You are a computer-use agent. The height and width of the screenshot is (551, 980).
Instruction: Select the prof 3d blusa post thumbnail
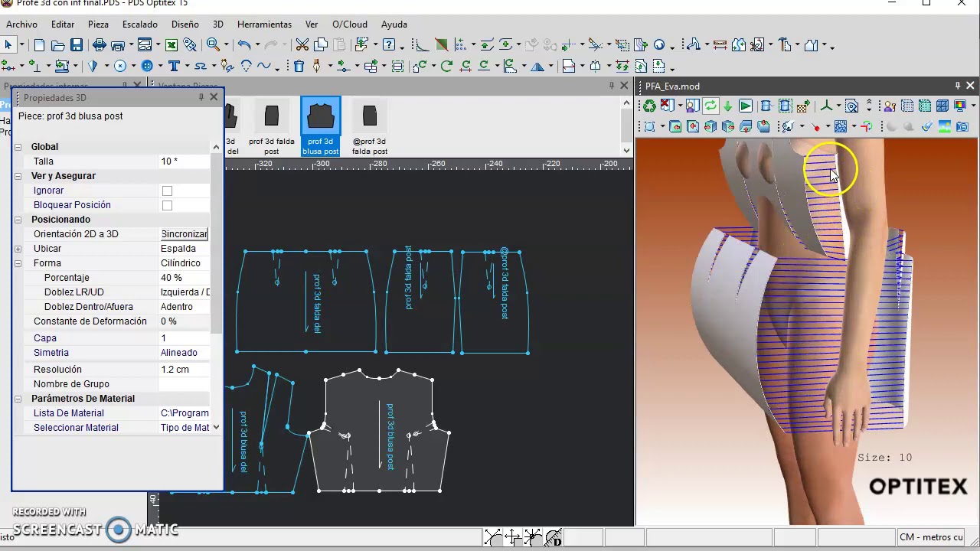tap(321, 127)
